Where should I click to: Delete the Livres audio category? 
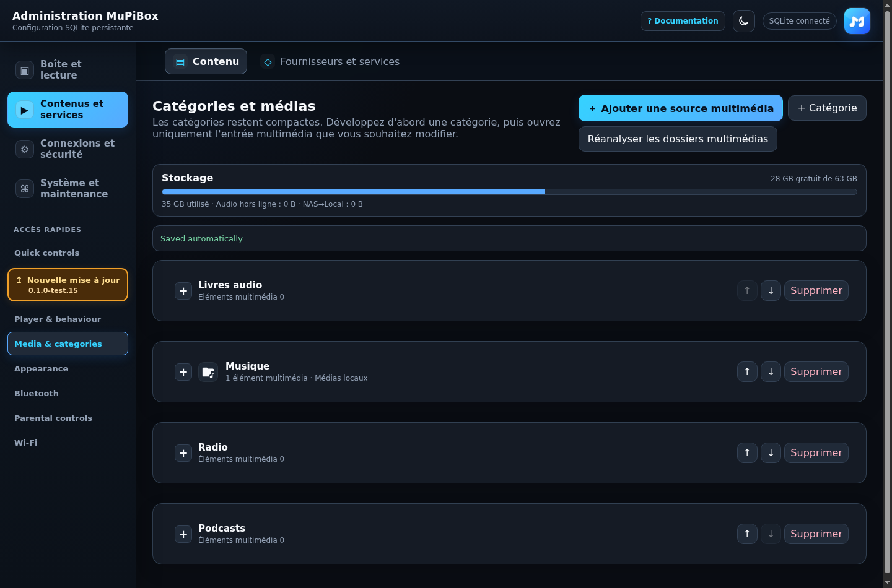[816, 290]
